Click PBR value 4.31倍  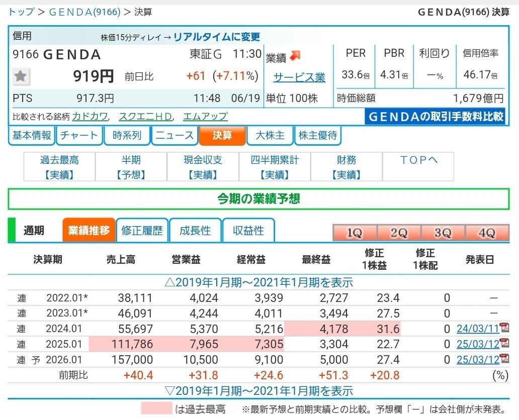[394, 75]
